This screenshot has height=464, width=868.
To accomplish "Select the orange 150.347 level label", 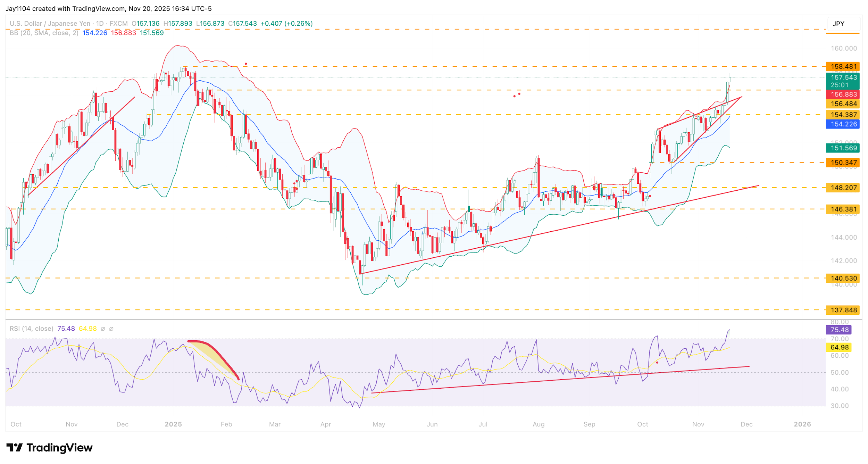I will pos(843,163).
